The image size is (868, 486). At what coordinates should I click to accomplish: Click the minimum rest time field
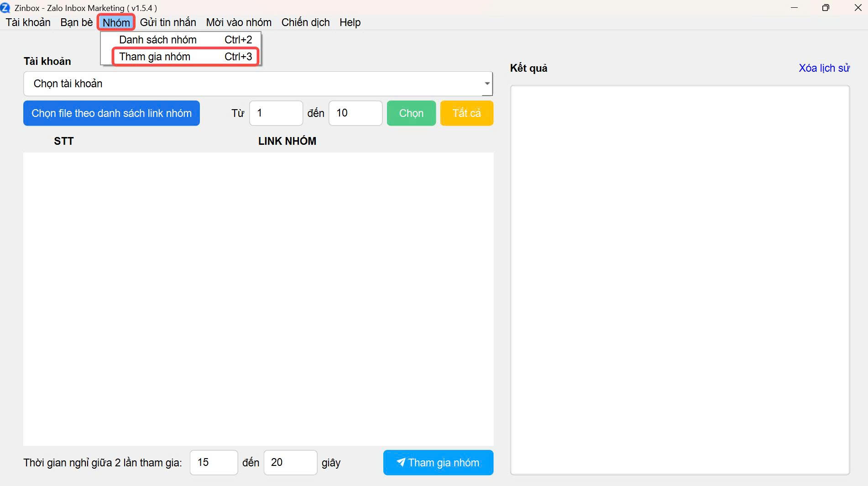tap(214, 462)
